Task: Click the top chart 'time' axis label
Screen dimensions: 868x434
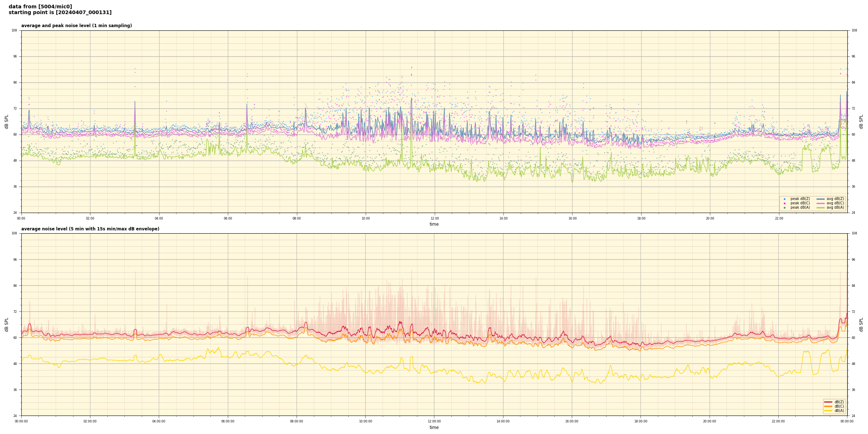Action: (x=434, y=224)
